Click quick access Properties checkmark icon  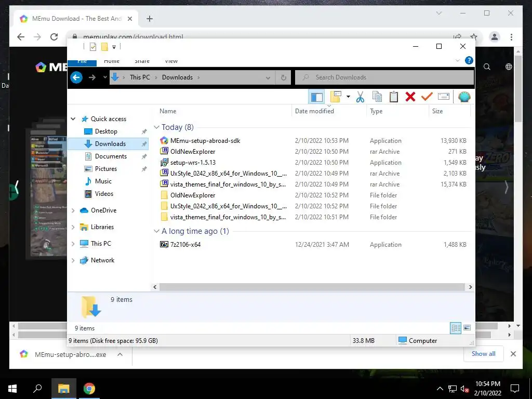(x=93, y=47)
